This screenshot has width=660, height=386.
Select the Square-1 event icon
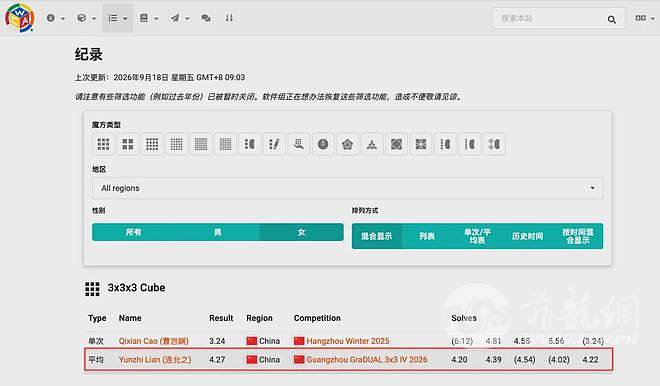[x=420, y=144]
